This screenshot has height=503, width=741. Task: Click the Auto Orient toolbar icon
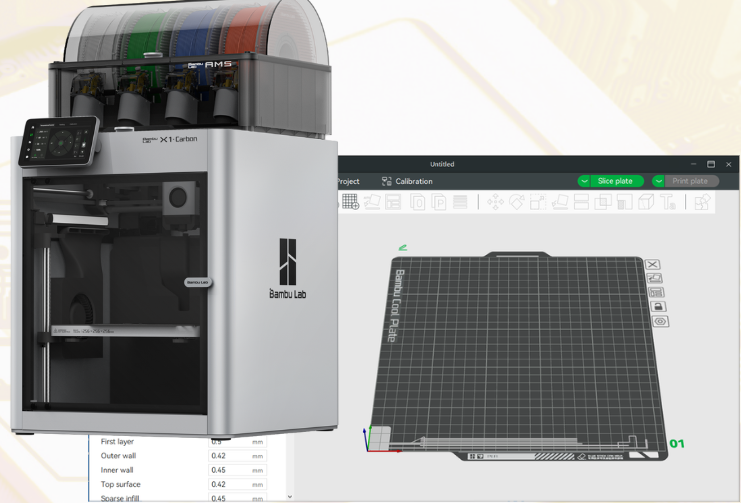click(x=371, y=202)
